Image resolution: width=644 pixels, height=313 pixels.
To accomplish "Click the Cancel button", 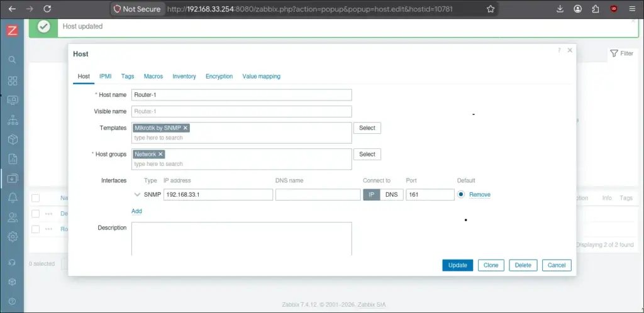I will tap(557, 265).
